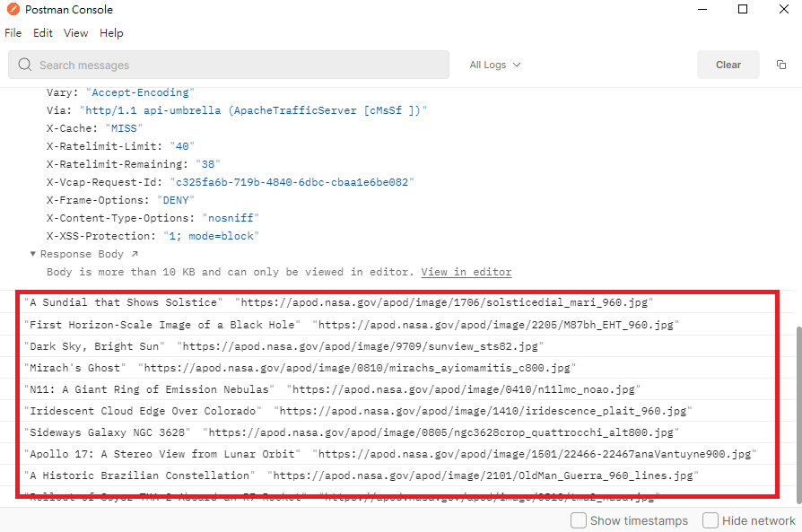
Task: Toggle the Show timestamps checkbox
Action: (579, 520)
